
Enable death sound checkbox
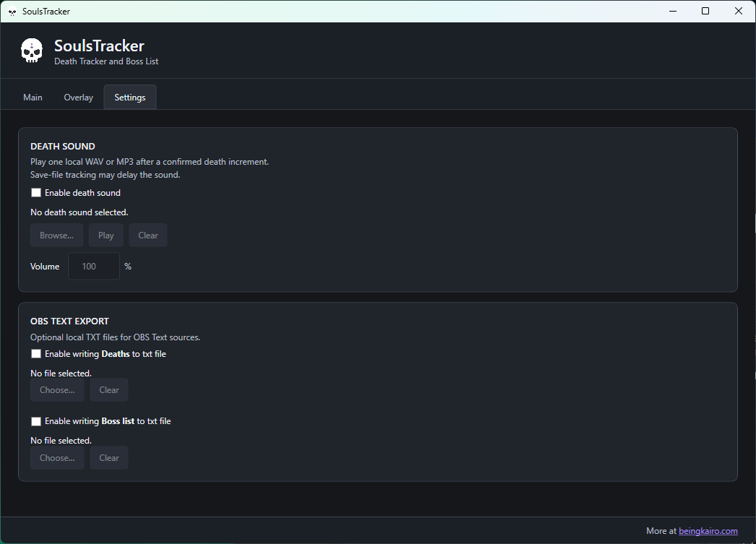36,193
